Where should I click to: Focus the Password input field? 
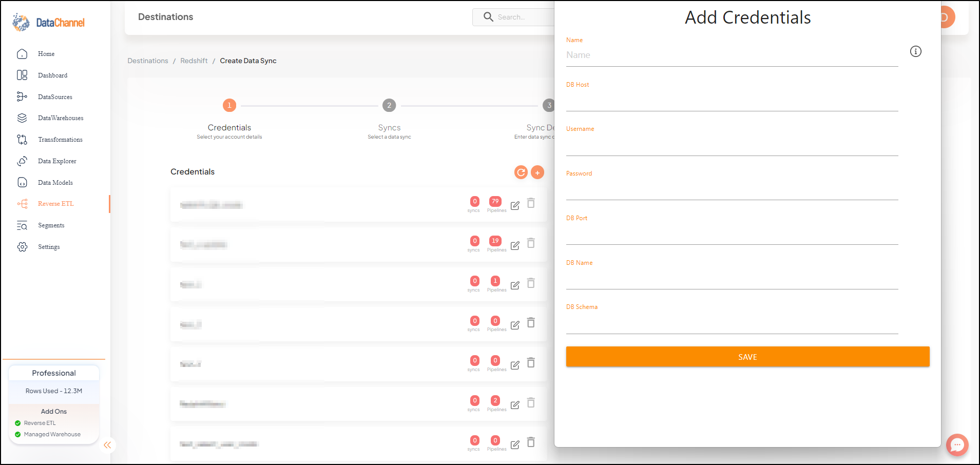point(732,190)
